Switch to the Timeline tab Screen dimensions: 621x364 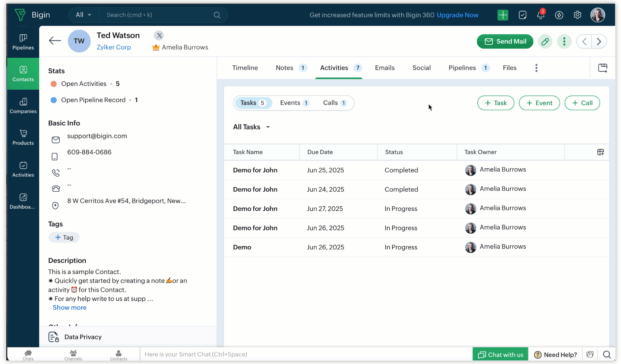pos(245,68)
